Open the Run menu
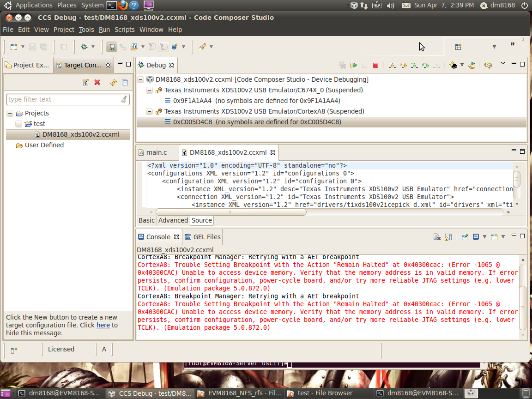Screen dimensions: 532x399 click(104, 30)
